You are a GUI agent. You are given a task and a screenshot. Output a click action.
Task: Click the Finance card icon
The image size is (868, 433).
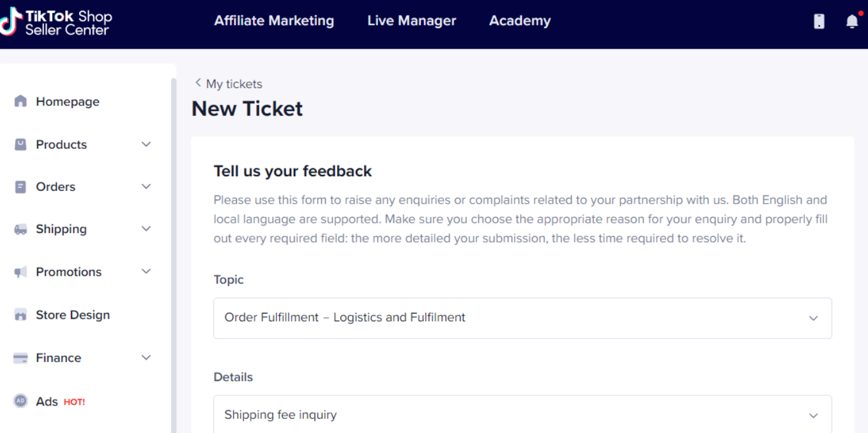coord(20,358)
